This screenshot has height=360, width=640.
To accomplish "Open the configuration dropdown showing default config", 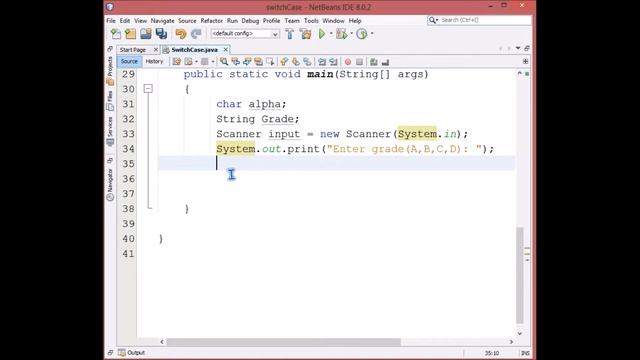I will 245,33.
